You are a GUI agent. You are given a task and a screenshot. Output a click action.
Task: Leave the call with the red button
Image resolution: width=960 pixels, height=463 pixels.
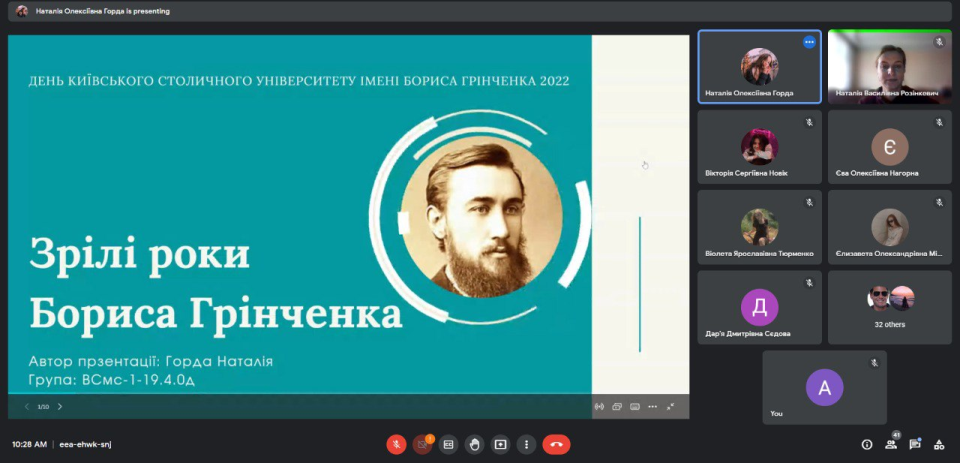tap(556, 445)
